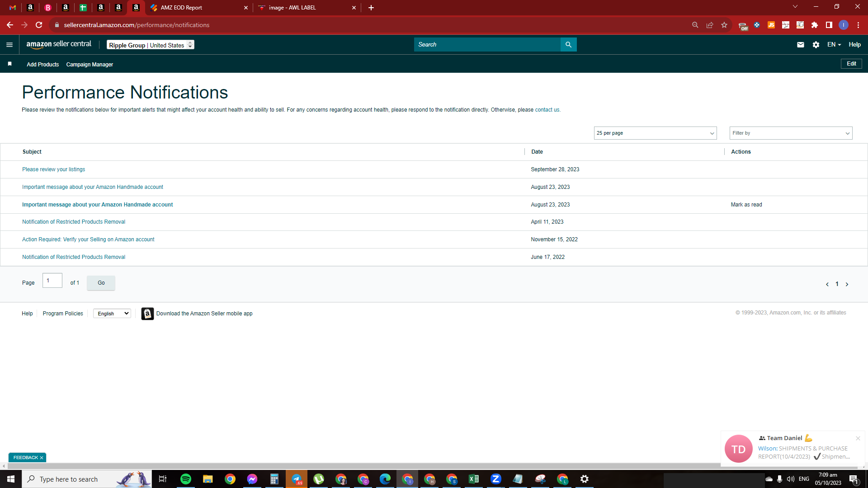Viewport: 868px width, 488px height.
Task: Close the AMZ EOD Report tab
Action: pyautogui.click(x=246, y=8)
